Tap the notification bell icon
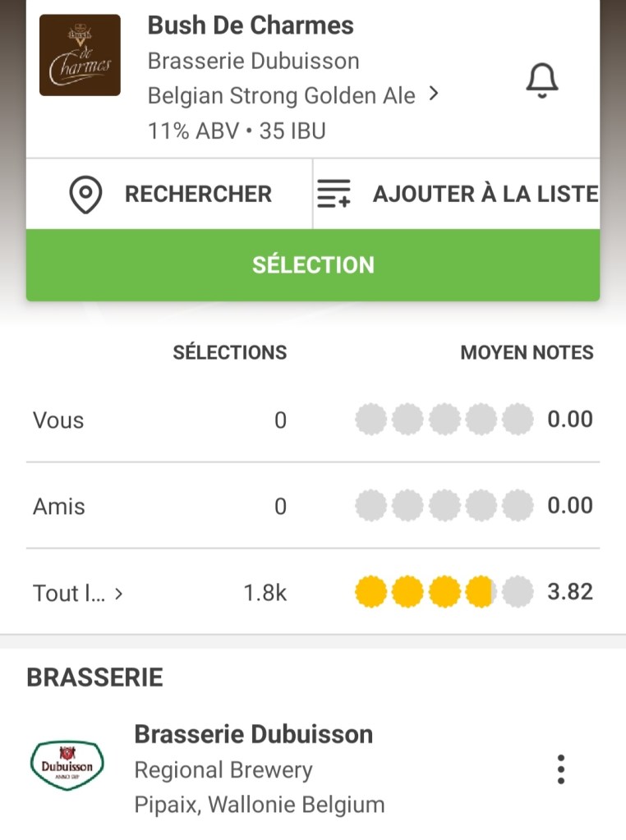Image resolution: width=626 pixels, height=840 pixels. pyautogui.click(x=541, y=81)
